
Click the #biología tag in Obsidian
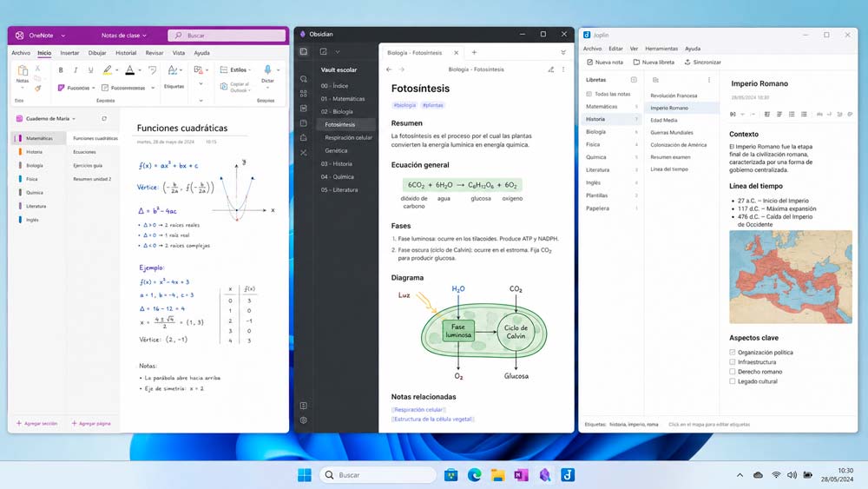click(x=404, y=105)
